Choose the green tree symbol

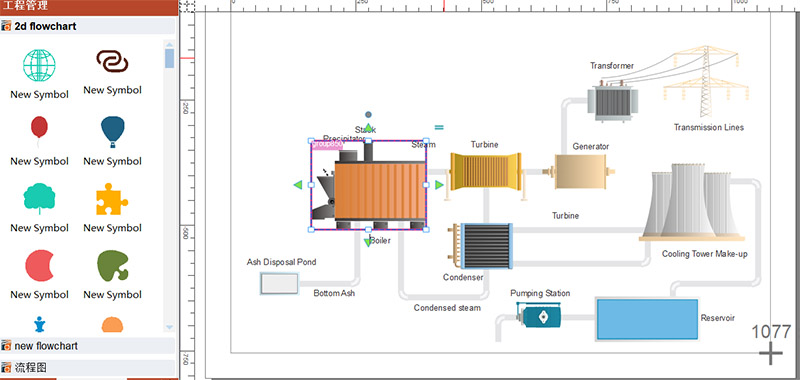39,199
